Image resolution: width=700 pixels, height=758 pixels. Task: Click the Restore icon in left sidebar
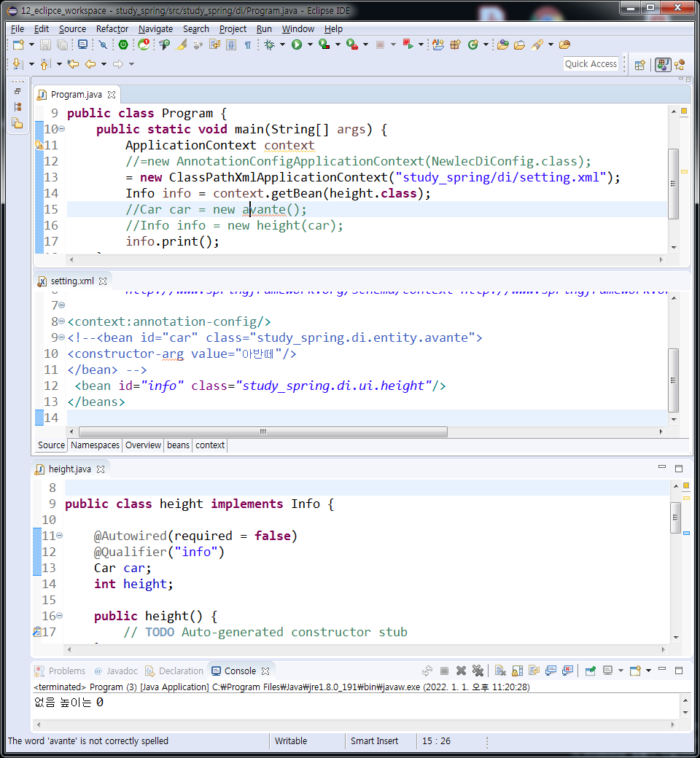tap(17, 91)
